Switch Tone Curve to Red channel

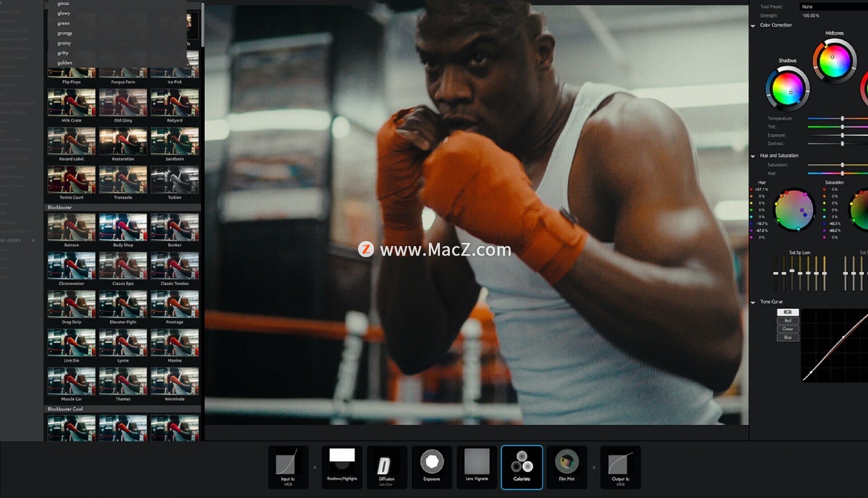[x=788, y=321]
